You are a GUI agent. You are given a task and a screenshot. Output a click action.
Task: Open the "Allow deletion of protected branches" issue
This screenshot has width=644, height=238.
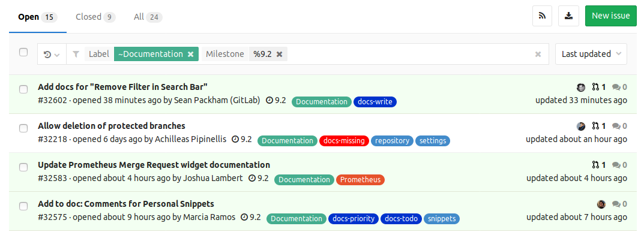111,126
